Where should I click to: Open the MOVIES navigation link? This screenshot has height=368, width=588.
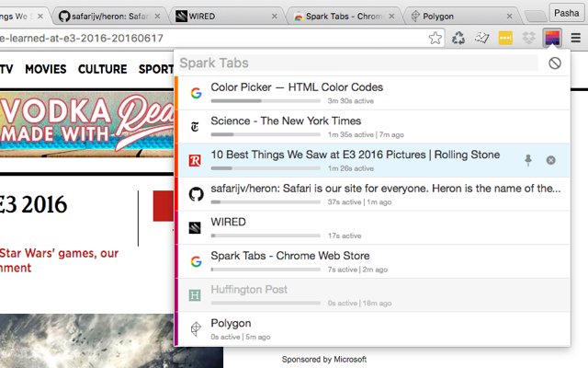[x=46, y=69]
